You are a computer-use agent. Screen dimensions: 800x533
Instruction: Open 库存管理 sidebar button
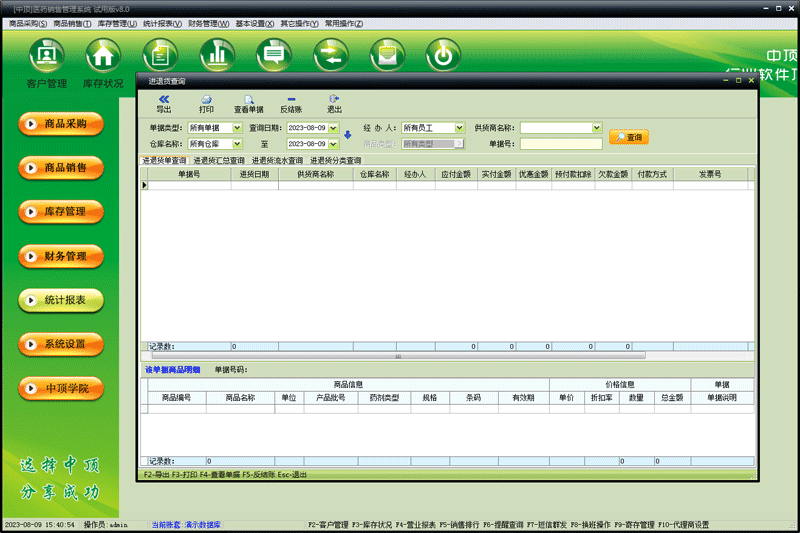coord(61,212)
